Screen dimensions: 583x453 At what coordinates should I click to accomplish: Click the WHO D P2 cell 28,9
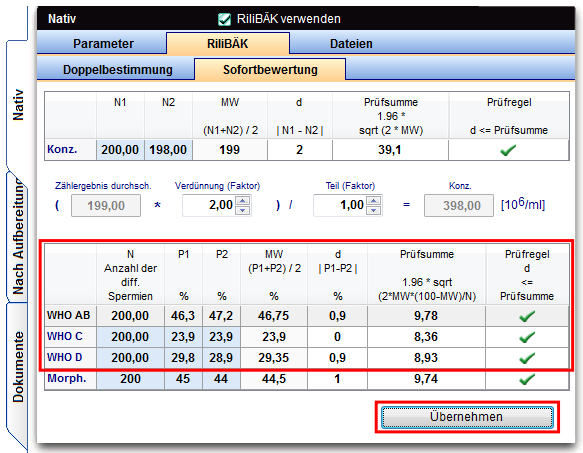[x=221, y=358]
